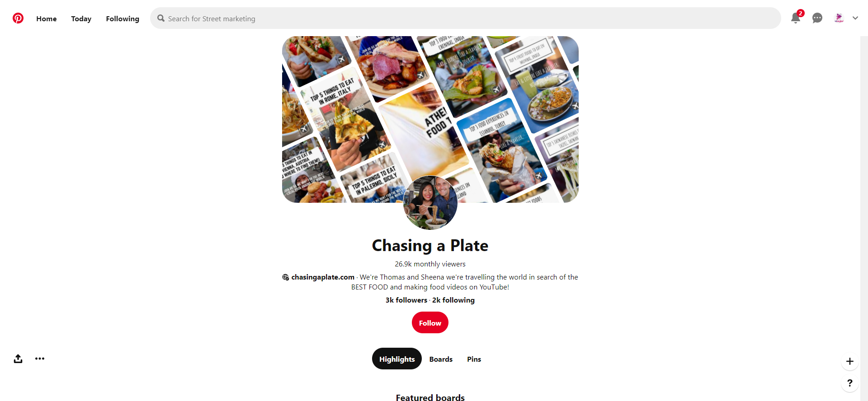Visit the chasingaplate.com link

click(x=323, y=277)
